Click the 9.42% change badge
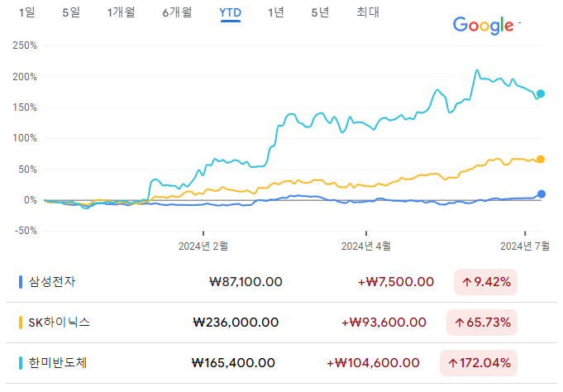 pyautogui.click(x=486, y=282)
